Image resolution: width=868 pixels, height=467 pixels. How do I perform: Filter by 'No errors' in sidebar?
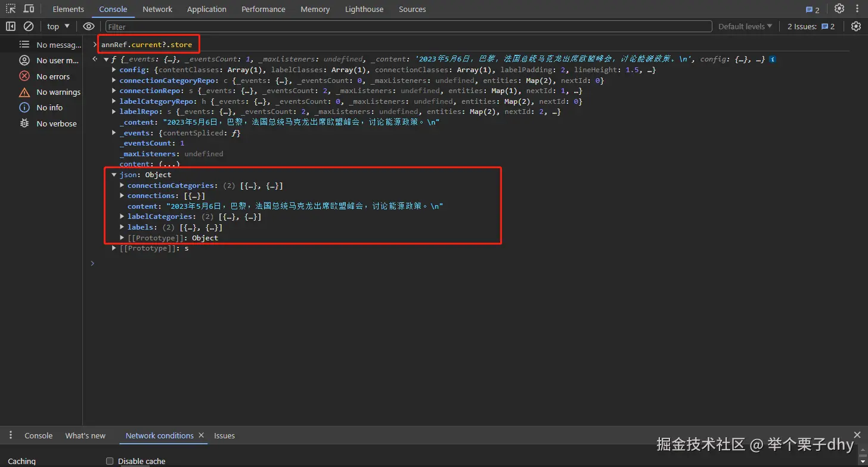point(45,76)
